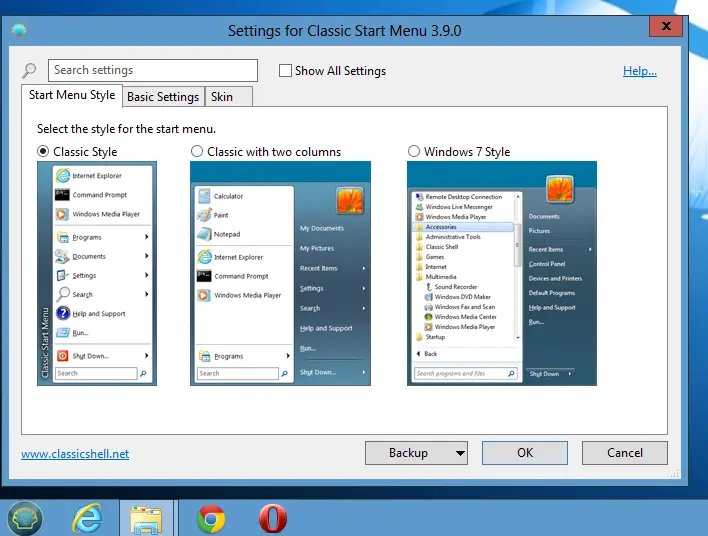The image size is (708, 536).
Task: Click Programs folder icon in two columns preview
Action: pyautogui.click(x=205, y=356)
